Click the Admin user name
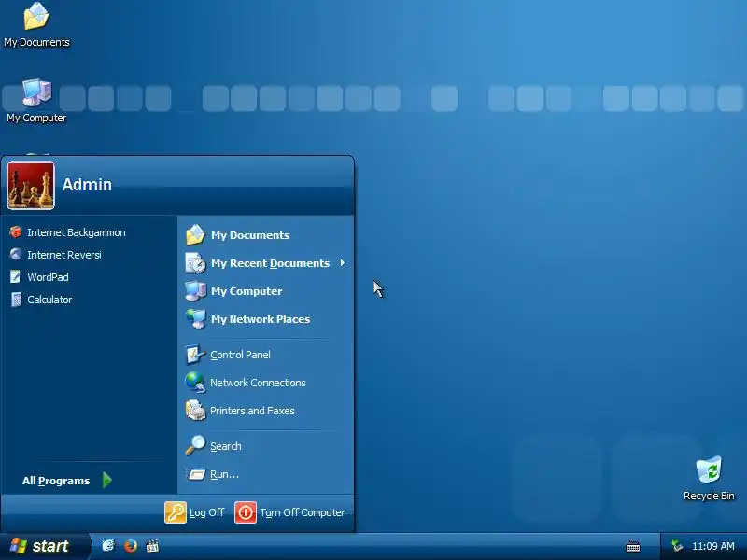This screenshot has height=560, width=747. (x=87, y=185)
